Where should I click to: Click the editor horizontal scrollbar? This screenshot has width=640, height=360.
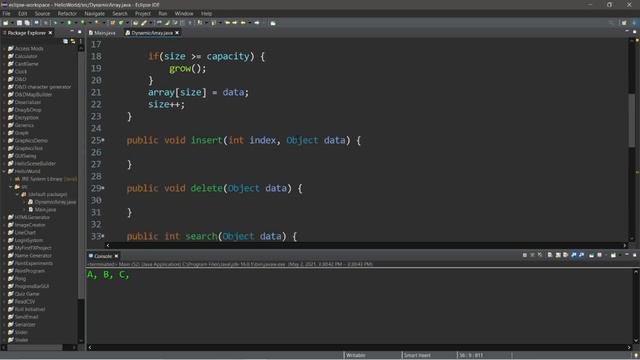tap(366, 245)
